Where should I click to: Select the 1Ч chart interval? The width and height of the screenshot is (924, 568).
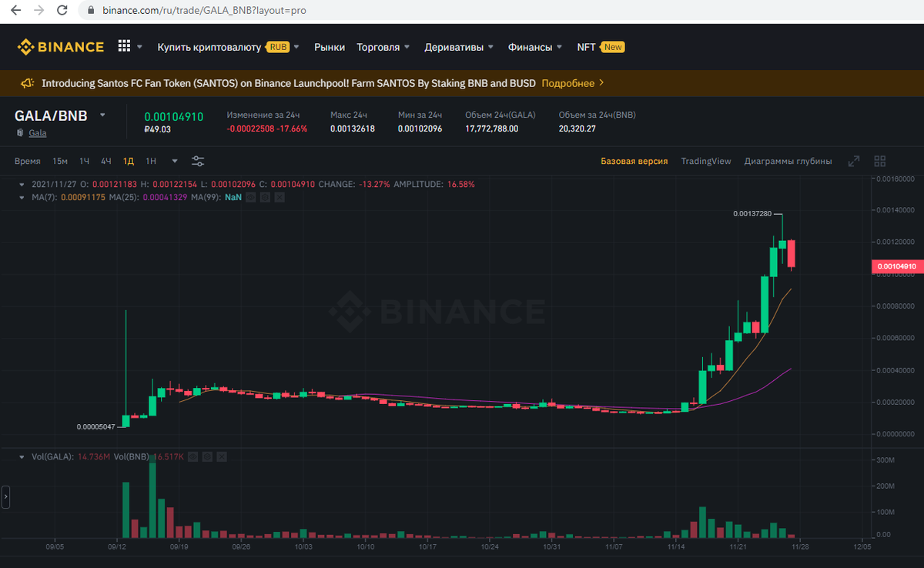pos(85,161)
